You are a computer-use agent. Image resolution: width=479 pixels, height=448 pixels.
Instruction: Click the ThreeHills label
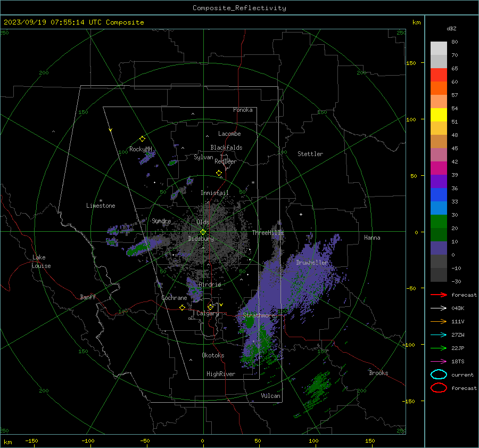pyautogui.click(x=268, y=233)
